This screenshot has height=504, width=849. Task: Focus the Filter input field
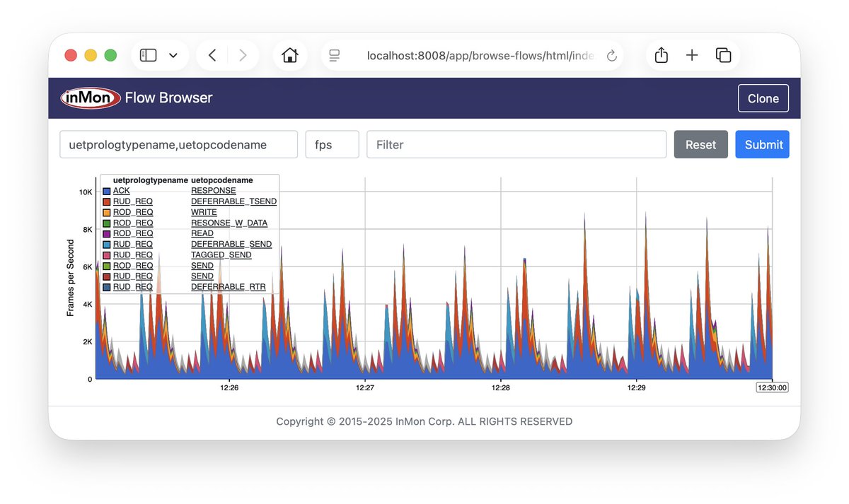point(516,144)
